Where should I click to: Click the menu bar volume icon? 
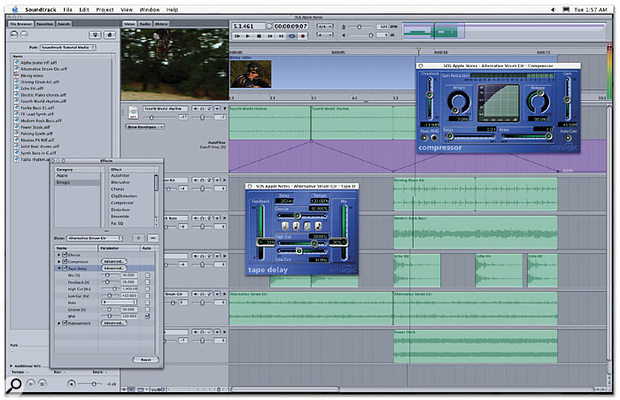click(553, 9)
